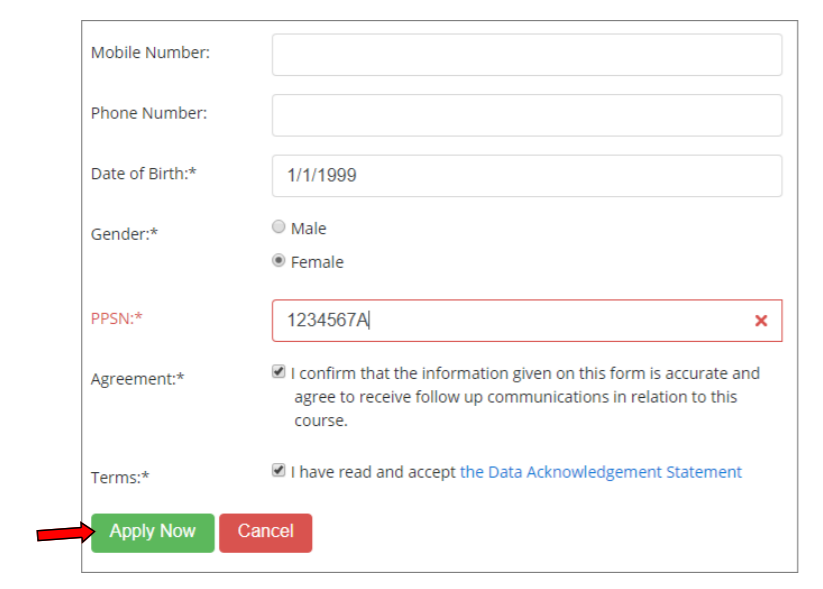Click the Apply Now button
This screenshot has width=823, height=589.
(x=153, y=533)
